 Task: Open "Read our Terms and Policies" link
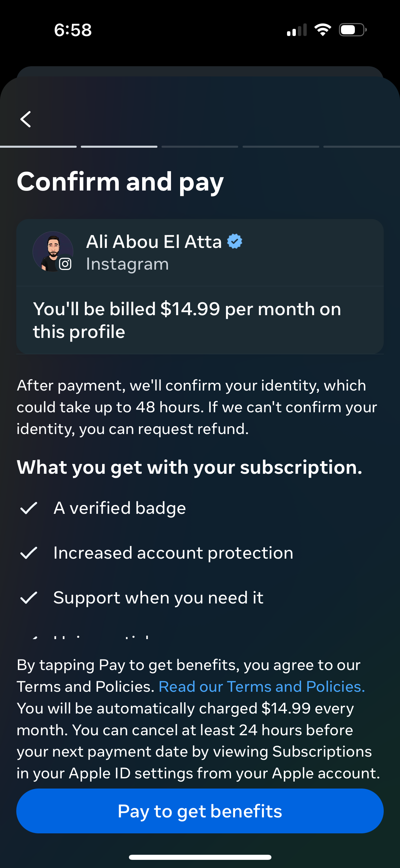pos(262,687)
